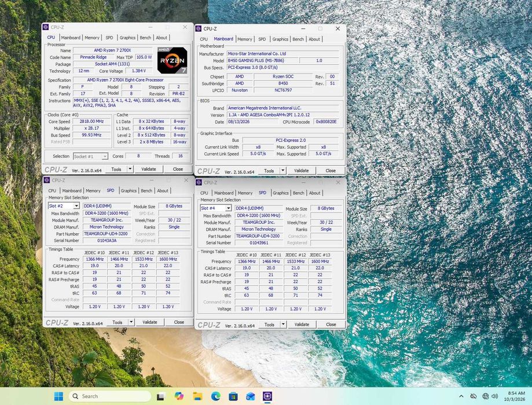Click serial number 01043A3A field
The width and height of the screenshot is (532, 405).
(107, 241)
